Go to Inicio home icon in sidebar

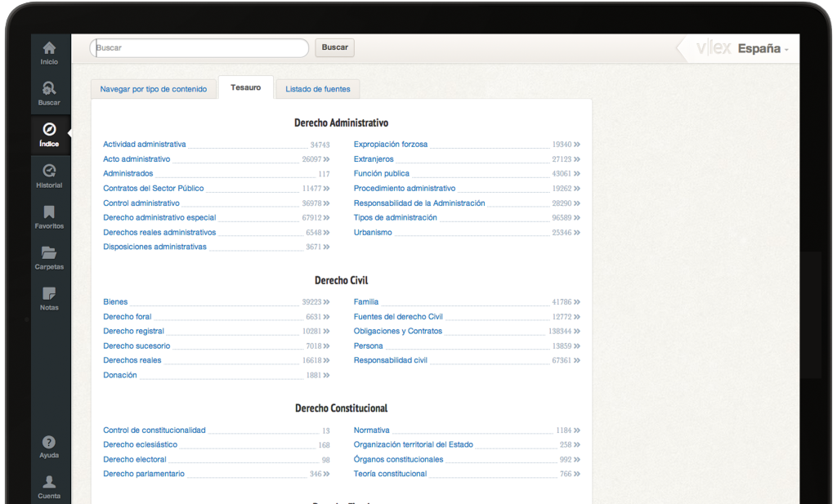(49, 48)
